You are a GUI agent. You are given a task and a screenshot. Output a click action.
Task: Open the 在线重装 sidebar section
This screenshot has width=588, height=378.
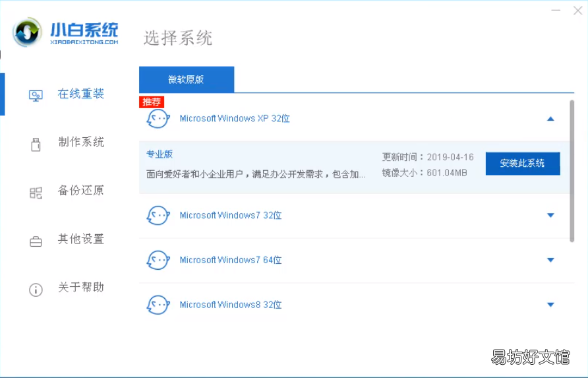[81, 94]
